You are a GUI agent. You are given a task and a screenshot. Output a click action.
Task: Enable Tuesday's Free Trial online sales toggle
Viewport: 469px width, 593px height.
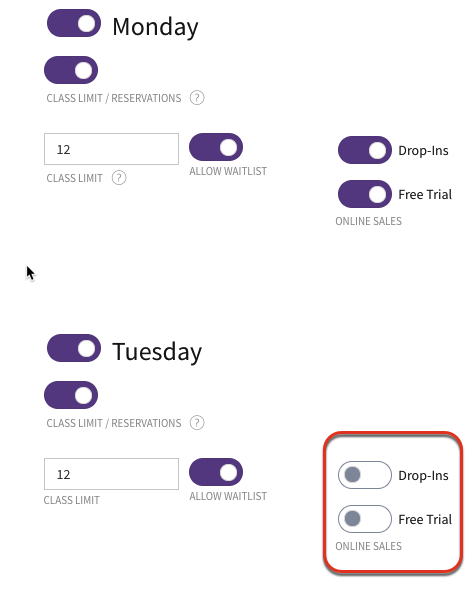(x=365, y=519)
